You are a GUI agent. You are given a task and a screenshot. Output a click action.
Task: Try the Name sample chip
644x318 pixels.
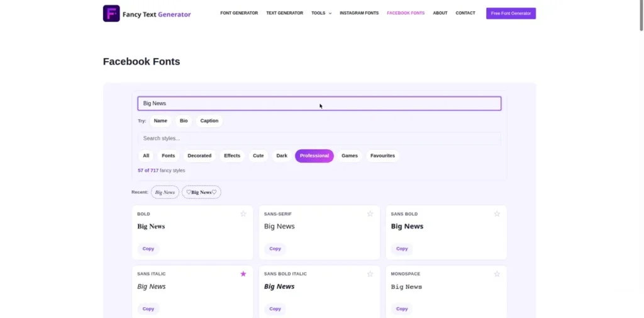(160, 121)
